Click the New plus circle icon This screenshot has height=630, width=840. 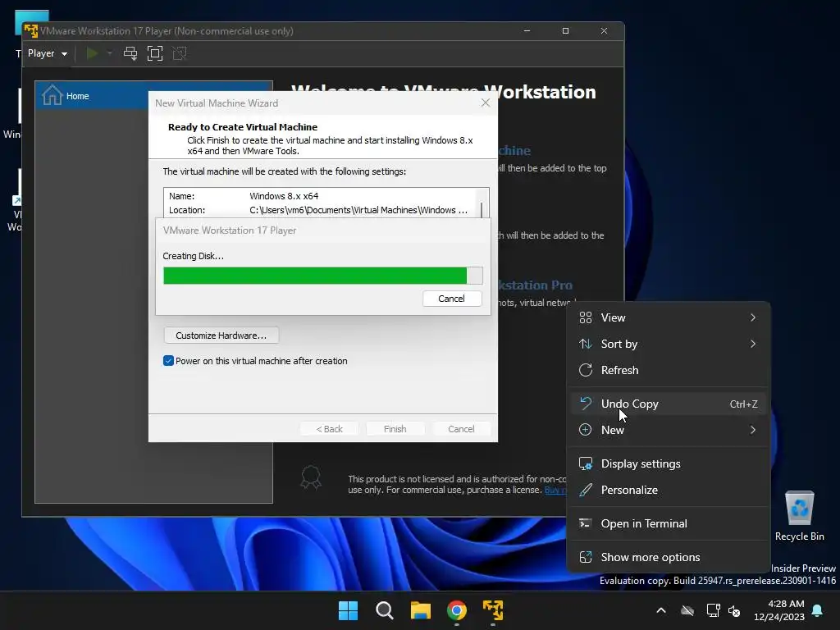tap(586, 430)
